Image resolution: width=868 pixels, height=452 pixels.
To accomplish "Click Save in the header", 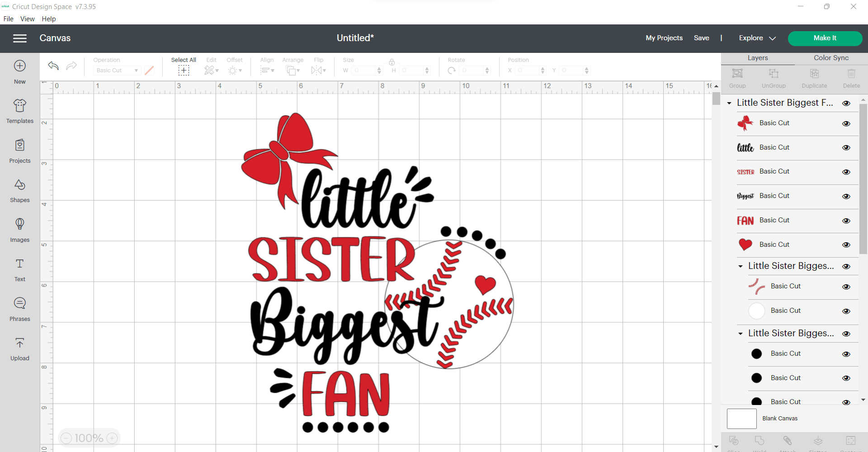I will (701, 38).
